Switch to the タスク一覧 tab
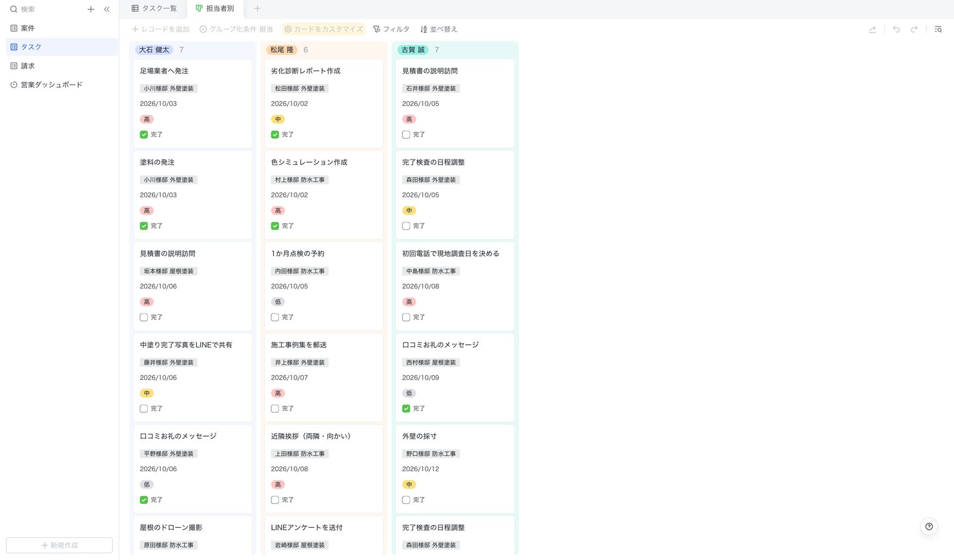The height and width of the screenshot is (560, 954). 154,8
